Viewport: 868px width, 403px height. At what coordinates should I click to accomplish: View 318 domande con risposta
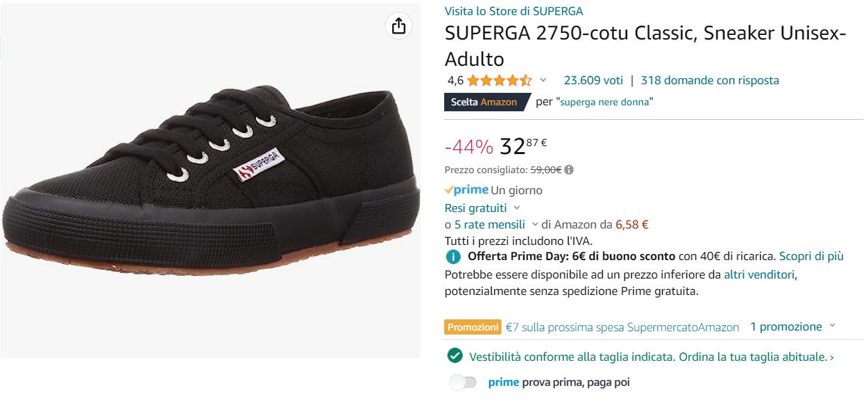[709, 80]
